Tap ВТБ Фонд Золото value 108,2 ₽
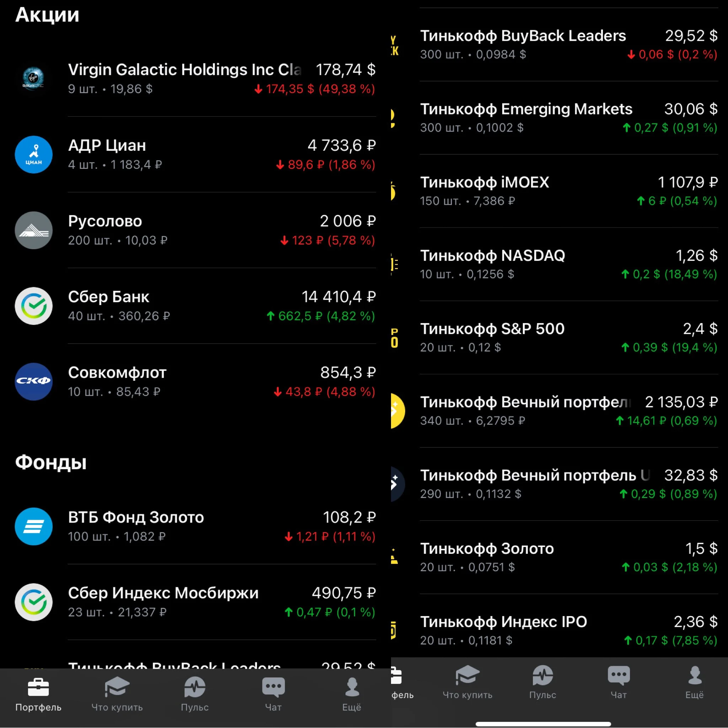Image resolution: width=728 pixels, height=728 pixels. point(349,517)
